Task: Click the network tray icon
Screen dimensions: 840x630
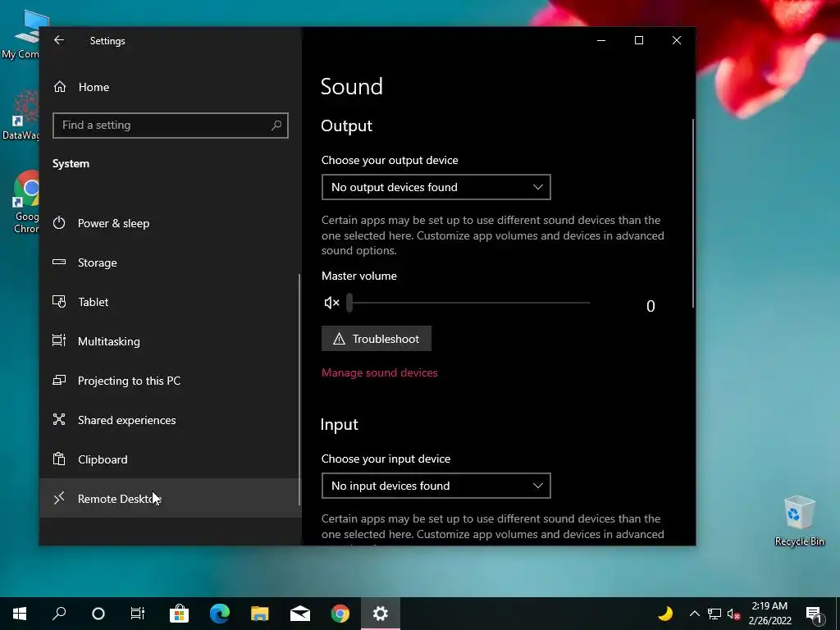Action: pos(714,614)
